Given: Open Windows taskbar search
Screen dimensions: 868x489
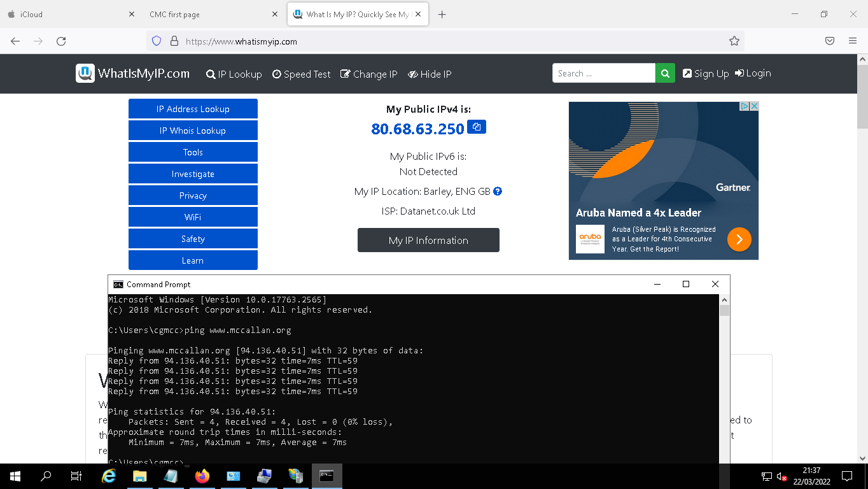Looking at the screenshot, I should pyautogui.click(x=46, y=476).
